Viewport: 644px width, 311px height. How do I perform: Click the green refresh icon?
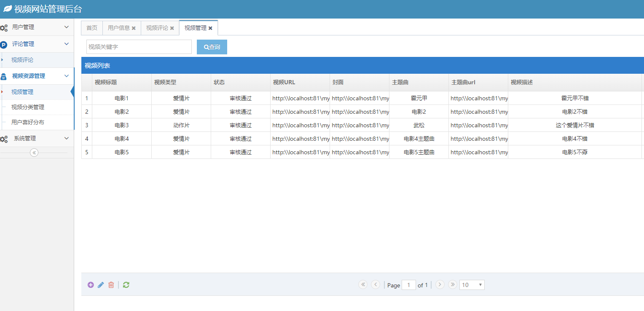(126, 285)
